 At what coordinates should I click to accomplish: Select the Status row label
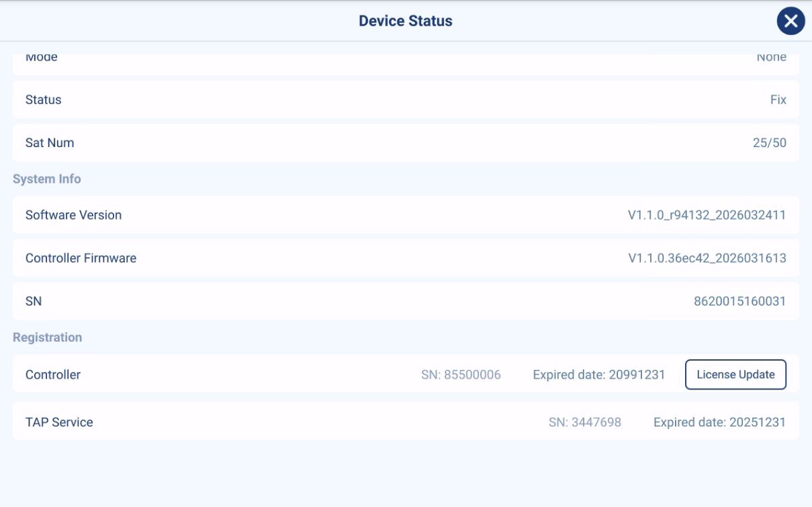[x=43, y=99]
